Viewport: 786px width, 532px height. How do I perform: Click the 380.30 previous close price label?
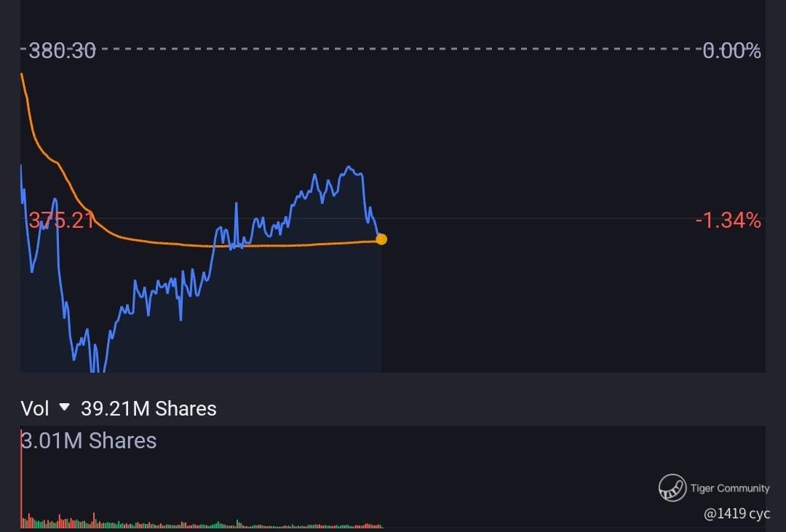pyautogui.click(x=62, y=50)
